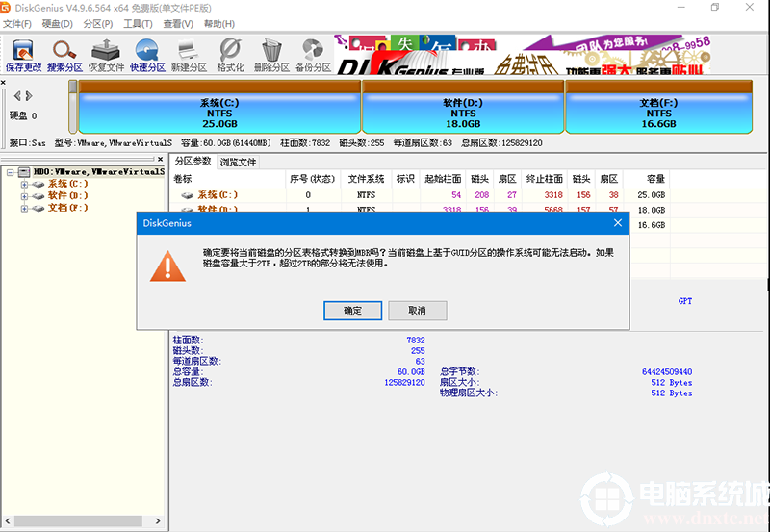Select 文档(F:) in the left tree
Image resolution: width=770 pixels, height=532 pixels.
click(x=67, y=208)
